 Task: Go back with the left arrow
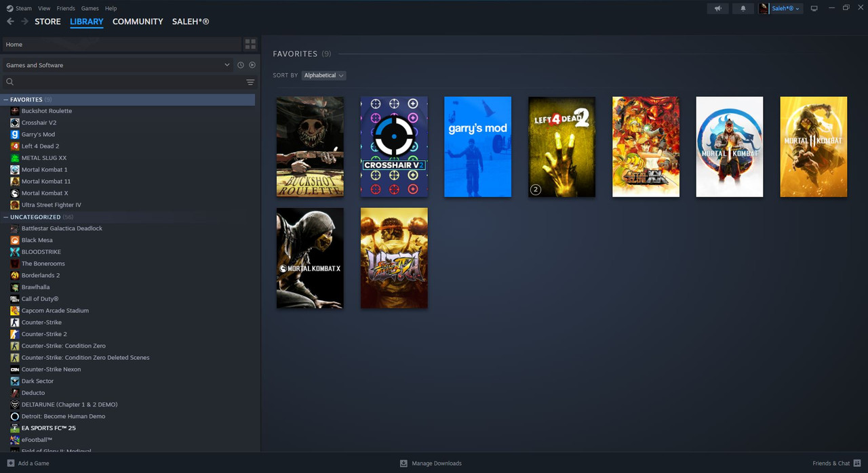tap(10, 22)
